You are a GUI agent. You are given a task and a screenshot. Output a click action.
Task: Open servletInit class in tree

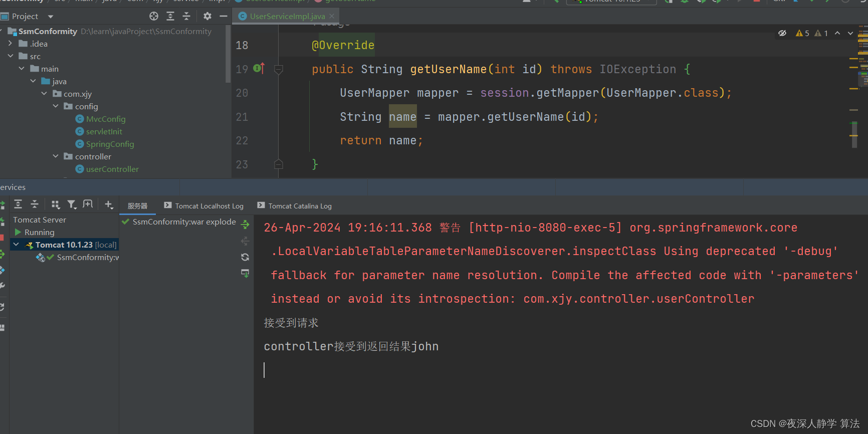104,131
